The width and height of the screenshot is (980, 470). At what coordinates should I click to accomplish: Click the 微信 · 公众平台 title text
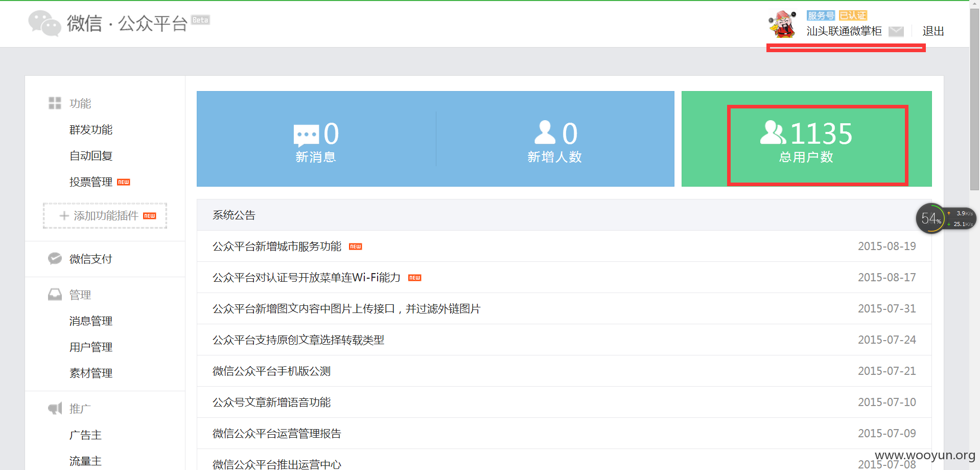point(127,24)
